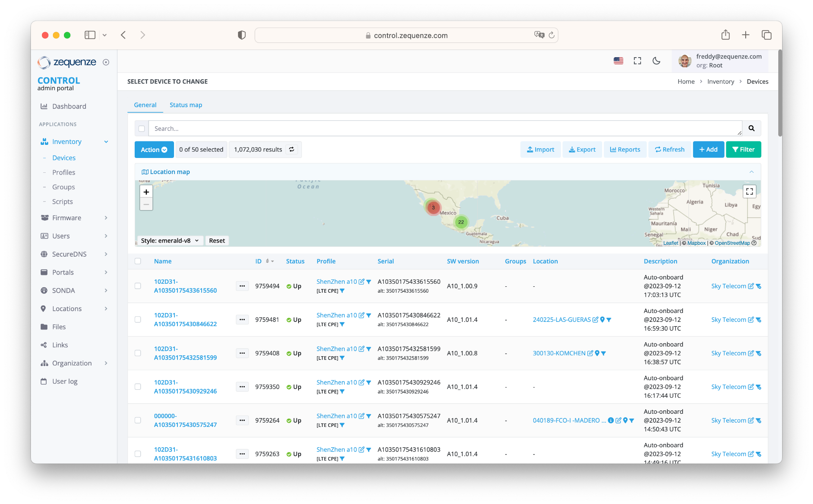813x504 pixels.
Task: Expand Portals sidebar section
Action: pyautogui.click(x=106, y=272)
